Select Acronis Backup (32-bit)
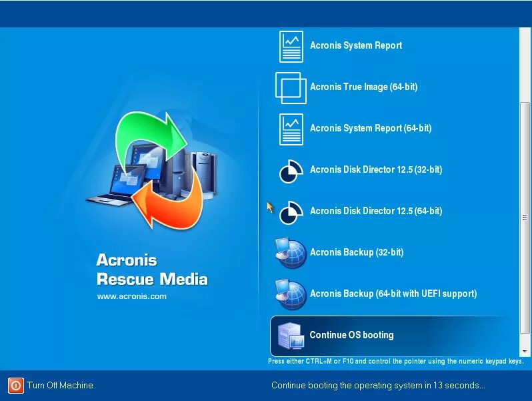 (357, 252)
